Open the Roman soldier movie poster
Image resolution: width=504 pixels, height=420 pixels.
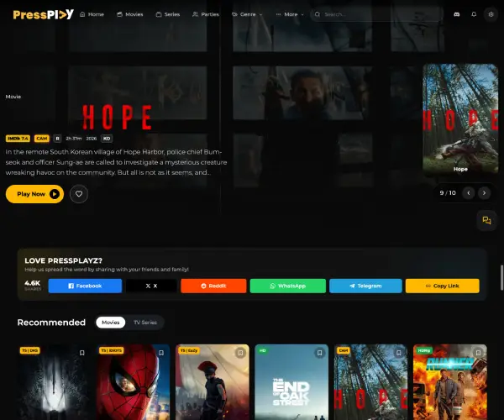pyautogui.click(x=213, y=384)
